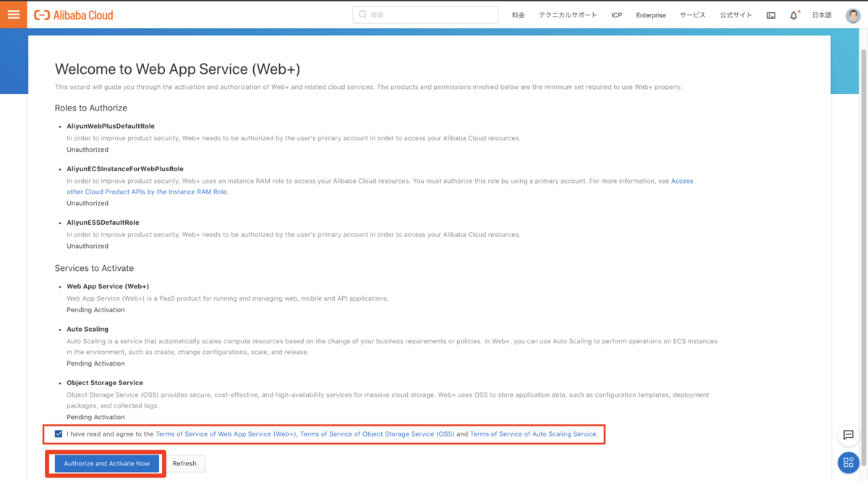Viewport: 868px width, 482px height.
Task: Click the magnifier icon in search box
Action: click(x=363, y=14)
